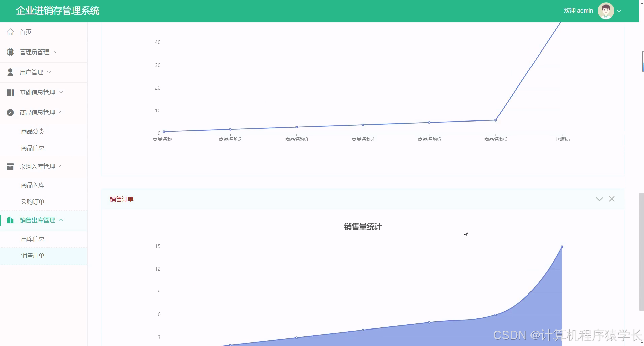Click the 商品名称4 axis label
This screenshot has width=644, height=346.
(363, 139)
